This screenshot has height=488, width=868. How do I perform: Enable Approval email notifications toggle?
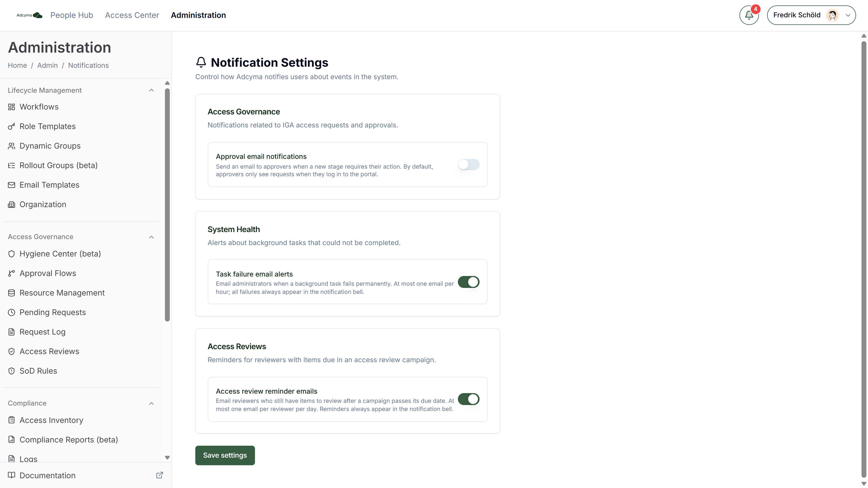468,165
